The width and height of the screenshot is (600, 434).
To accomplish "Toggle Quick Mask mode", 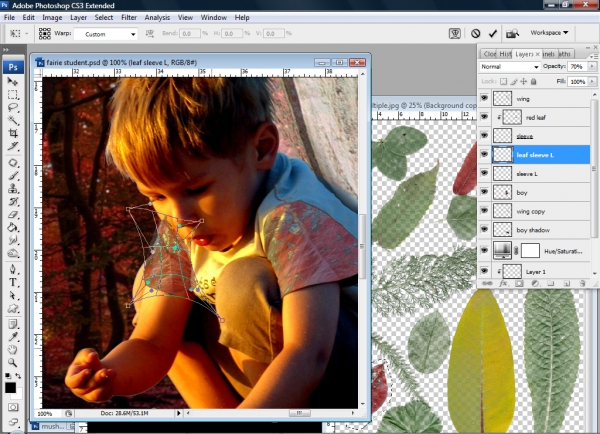I will click(13, 407).
